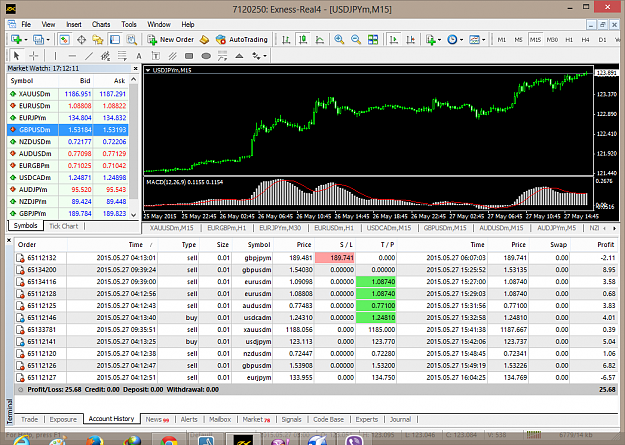Select the Vertical Line tool

55,56
